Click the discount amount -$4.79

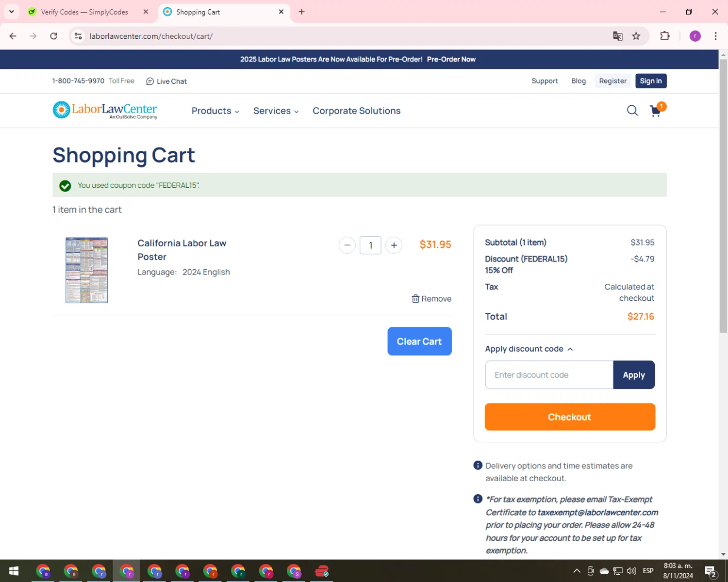point(643,259)
